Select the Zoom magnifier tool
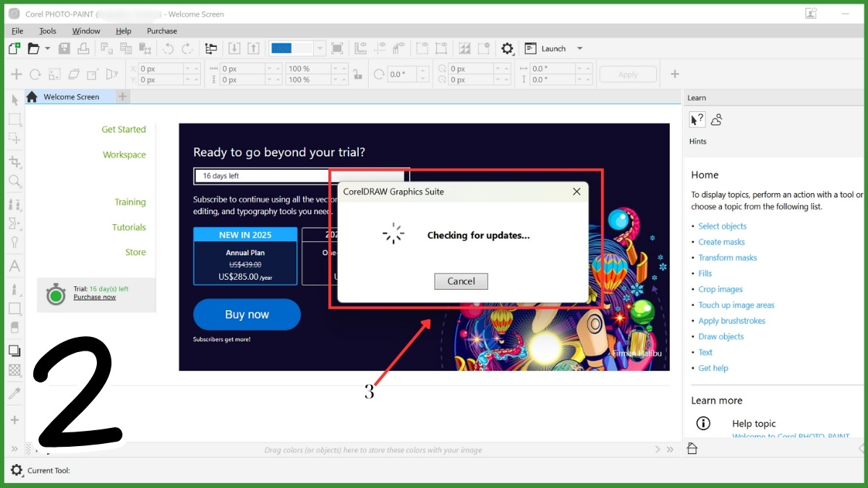Image resolution: width=868 pixels, height=488 pixels. 14,181
